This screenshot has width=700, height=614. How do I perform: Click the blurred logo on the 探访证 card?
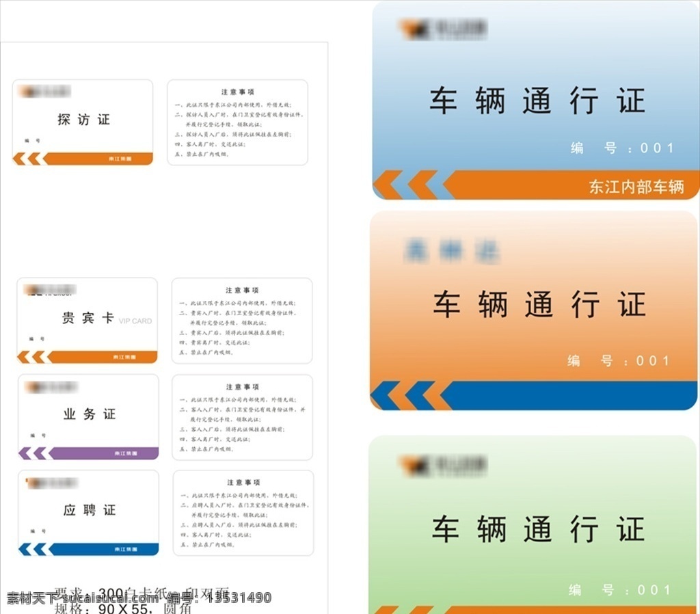click(x=44, y=92)
